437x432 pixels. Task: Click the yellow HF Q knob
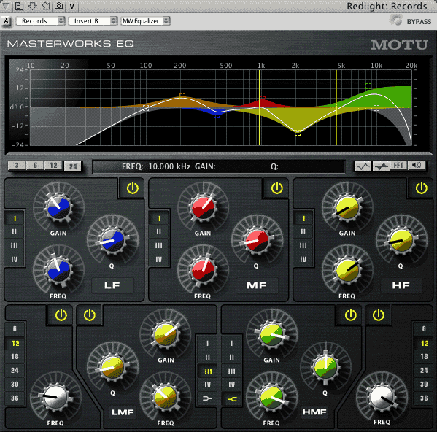coord(402,241)
